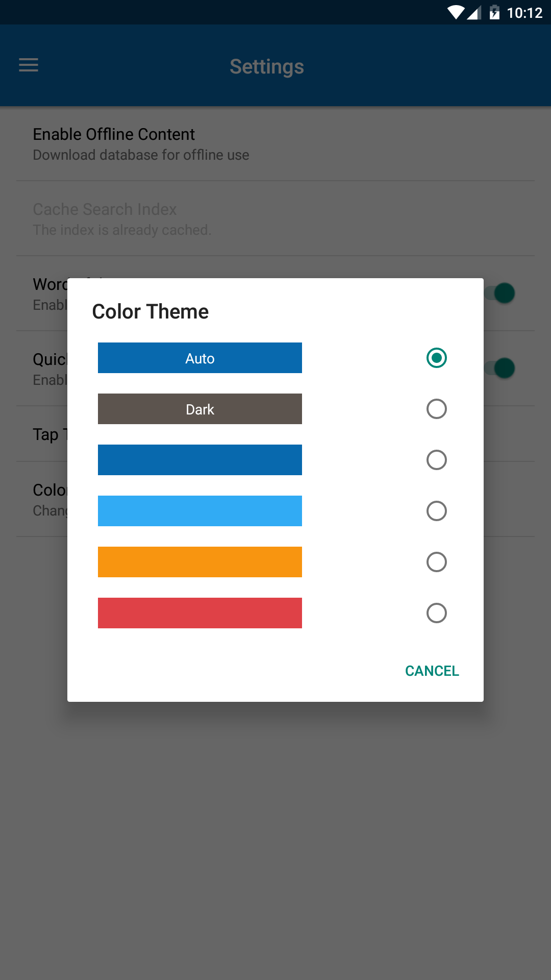Choose the light blue theme radio button
The image size is (551, 980).
pos(437,511)
